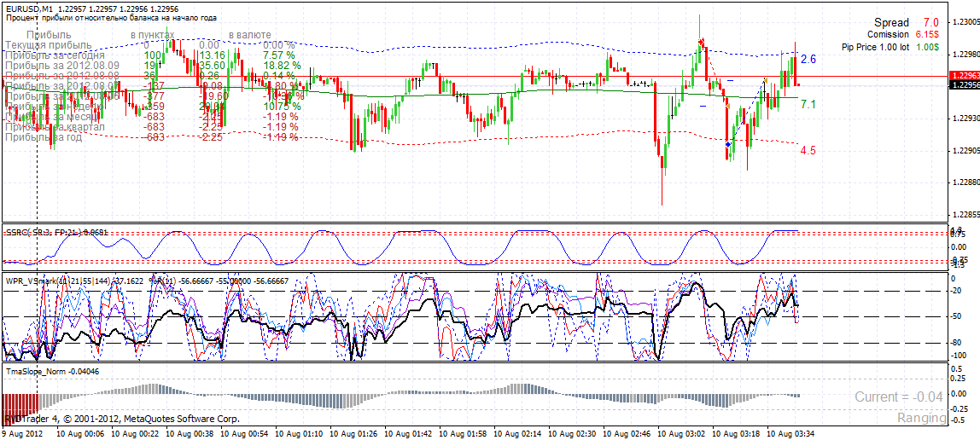Click the 'Прибыль за сегодня' row label
980x440 pixels.
[55, 55]
